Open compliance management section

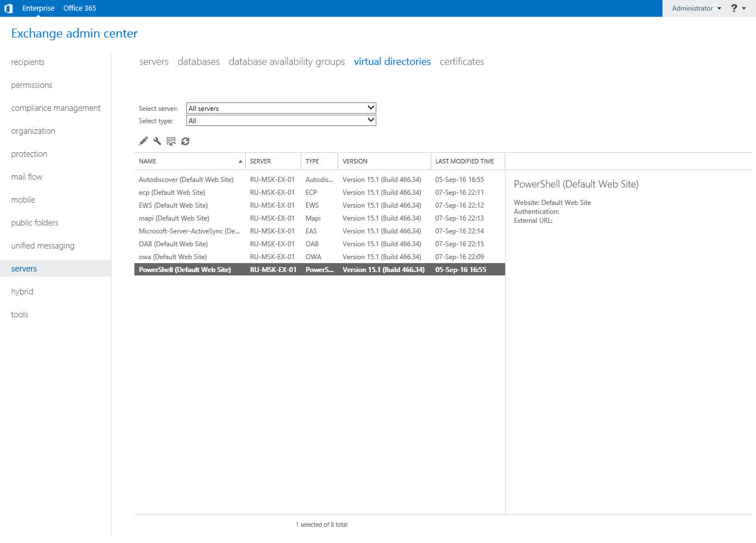tap(56, 108)
